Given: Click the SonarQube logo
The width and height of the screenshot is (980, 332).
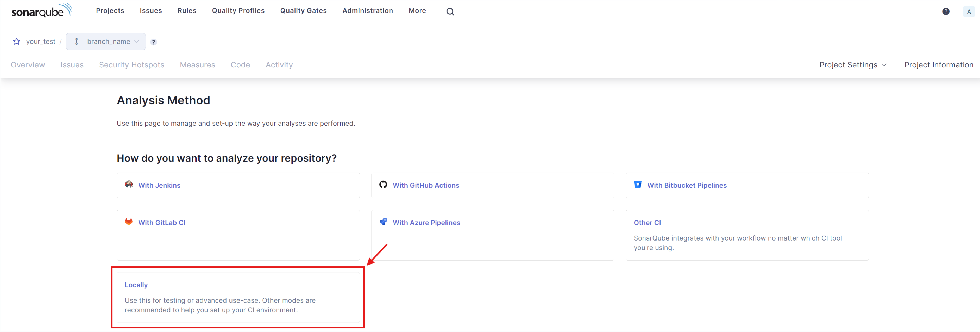Looking at the screenshot, I should (41, 11).
